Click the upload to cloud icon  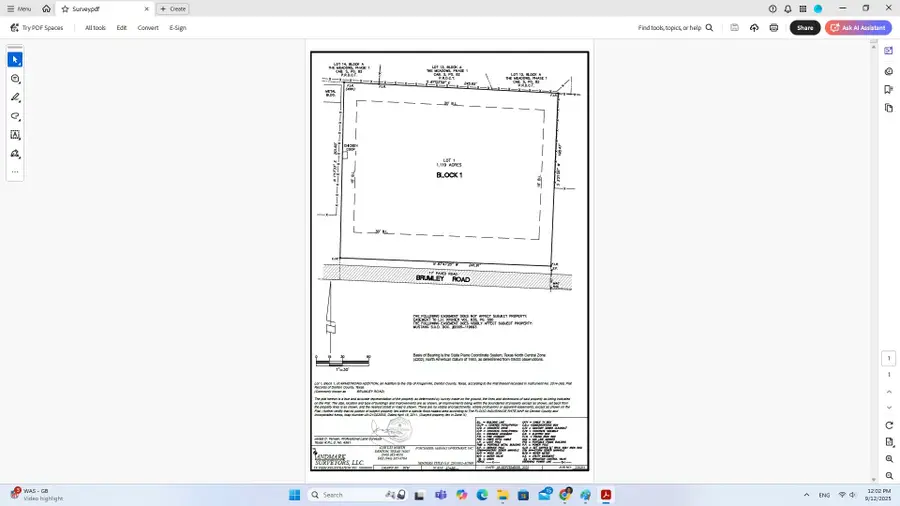[754, 28]
